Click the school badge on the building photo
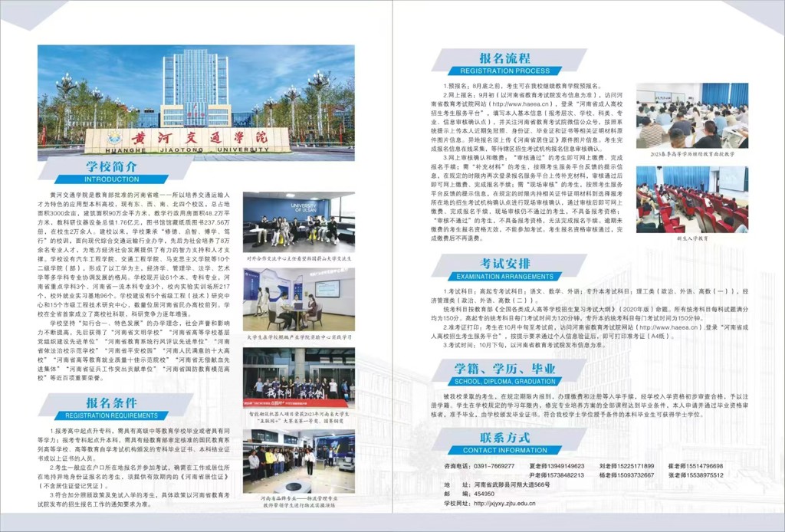 coord(115,136)
